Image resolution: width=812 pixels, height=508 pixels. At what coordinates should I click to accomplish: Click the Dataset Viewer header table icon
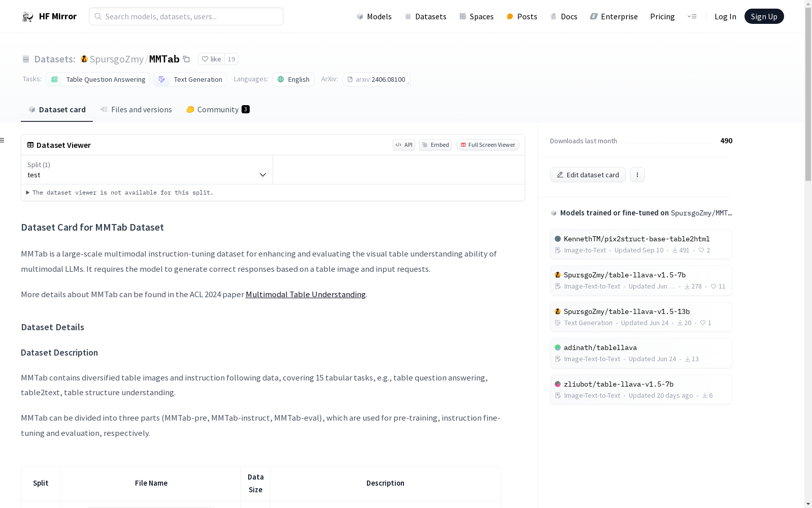(30, 145)
